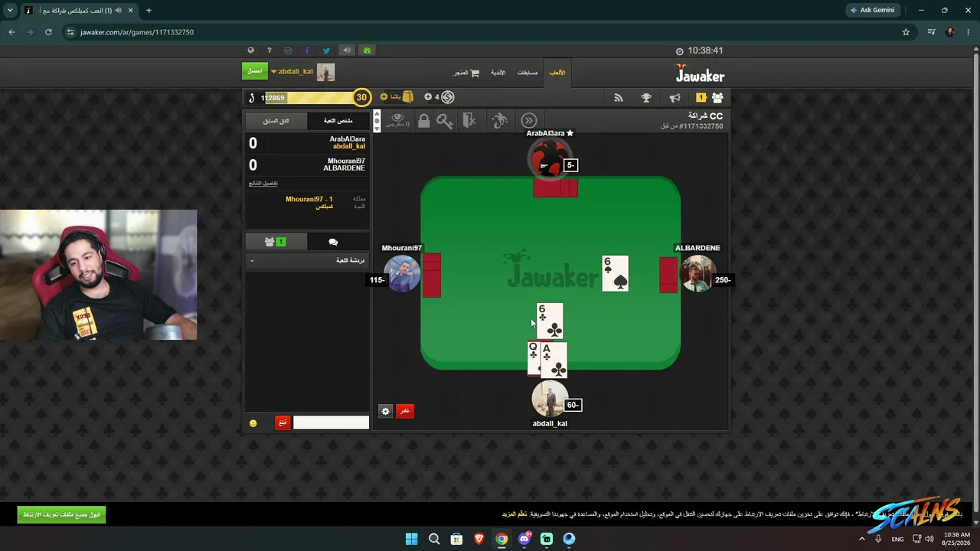The height and width of the screenshot is (551, 980).
Task: Click the green speedometer icon
Action: tap(367, 51)
